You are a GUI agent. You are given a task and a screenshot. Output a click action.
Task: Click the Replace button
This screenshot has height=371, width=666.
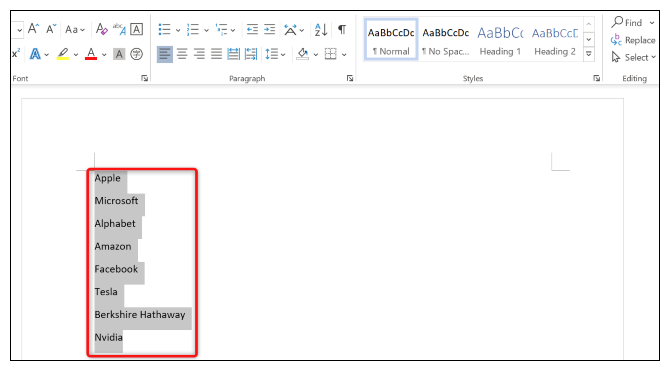pos(633,40)
